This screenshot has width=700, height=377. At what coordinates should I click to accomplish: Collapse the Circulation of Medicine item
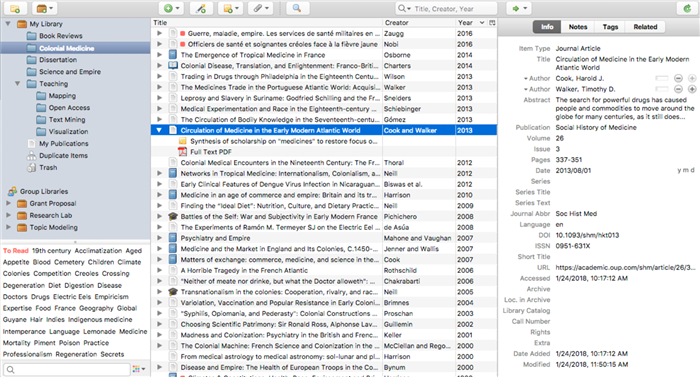[x=159, y=130]
